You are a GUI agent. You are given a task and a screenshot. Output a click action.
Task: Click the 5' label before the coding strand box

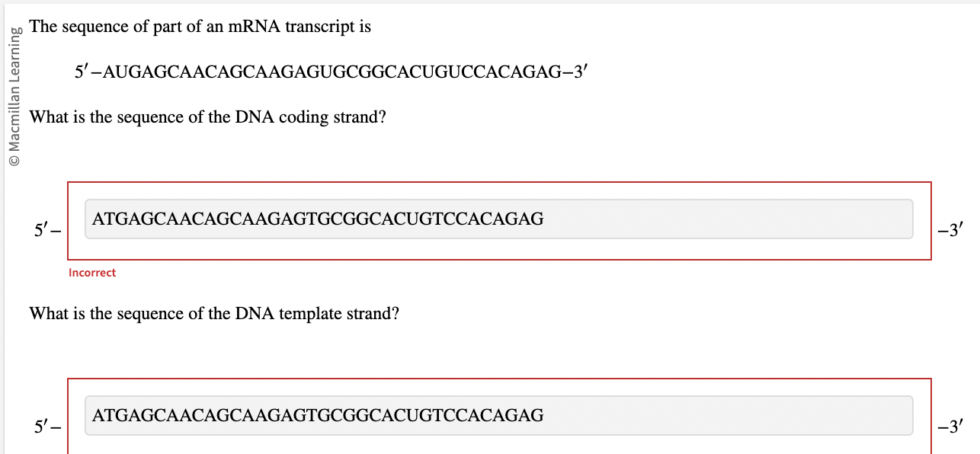(x=44, y=228)
